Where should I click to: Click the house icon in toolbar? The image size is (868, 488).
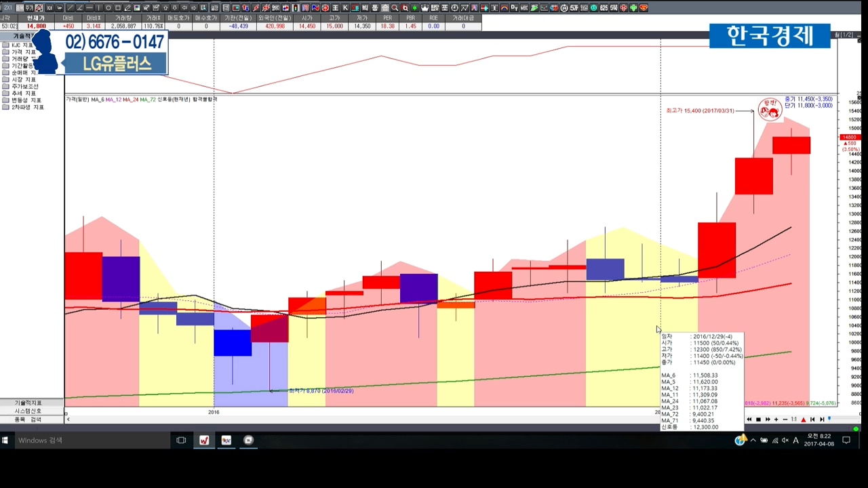pyautogui.click(x=385, y=8)
